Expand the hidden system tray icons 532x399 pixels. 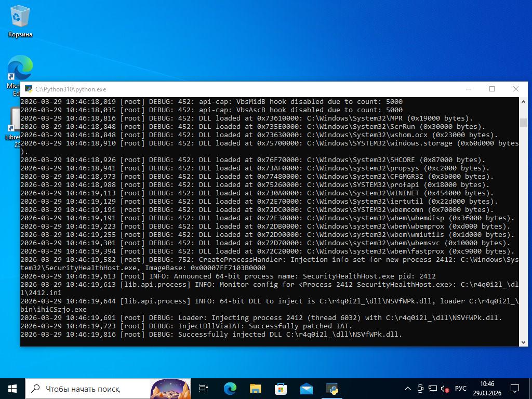(x=408, y=388)
